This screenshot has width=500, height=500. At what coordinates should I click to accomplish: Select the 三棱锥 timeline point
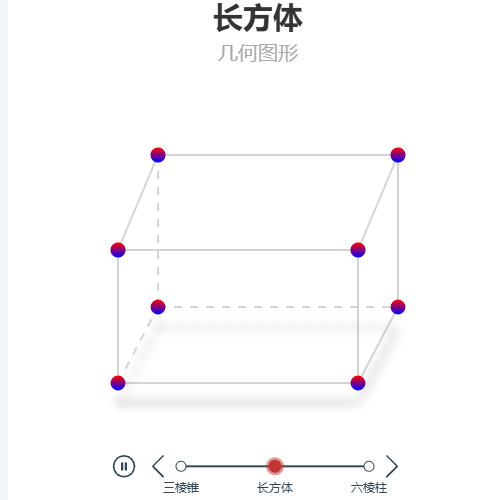[x=181, y=466]
